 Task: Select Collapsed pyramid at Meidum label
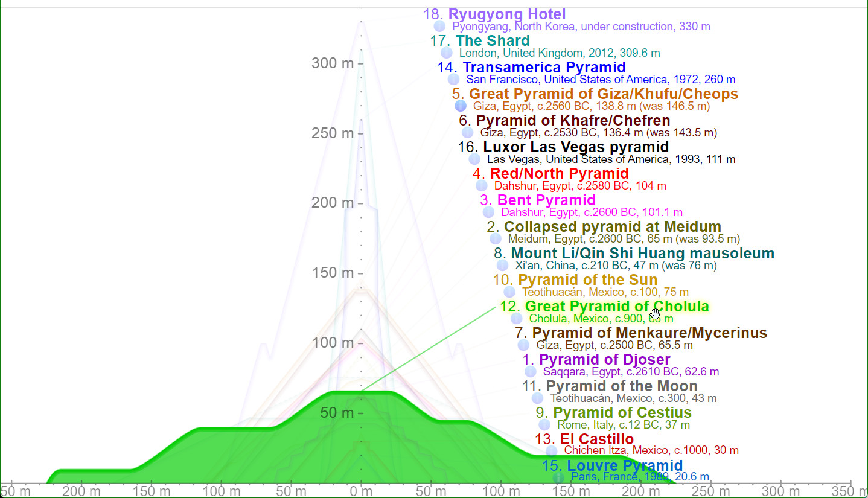tap(612, 227)
